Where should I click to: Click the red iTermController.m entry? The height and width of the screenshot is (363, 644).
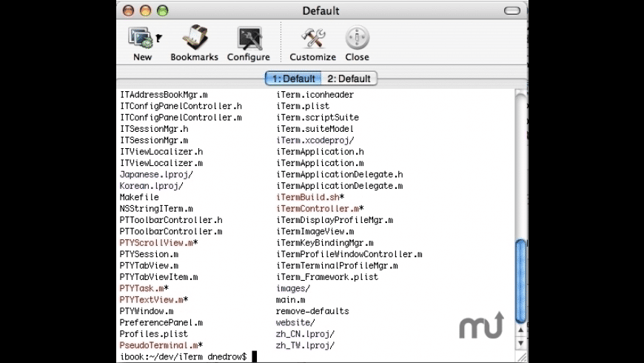[x=318, y=209]
